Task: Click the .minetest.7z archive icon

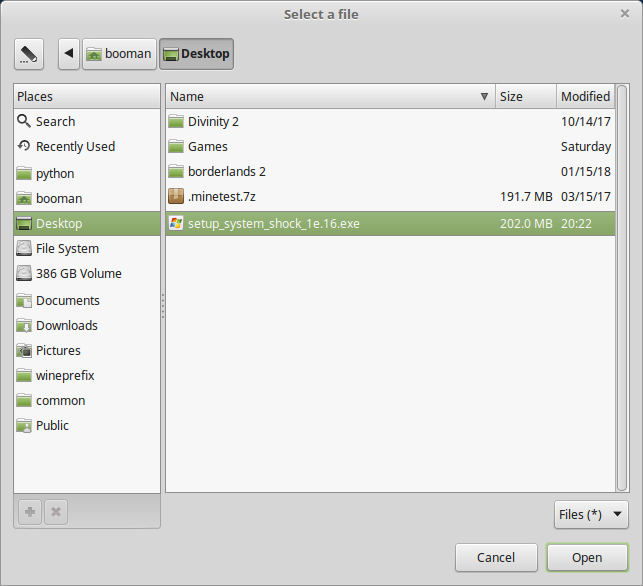Action: (176, 196)
